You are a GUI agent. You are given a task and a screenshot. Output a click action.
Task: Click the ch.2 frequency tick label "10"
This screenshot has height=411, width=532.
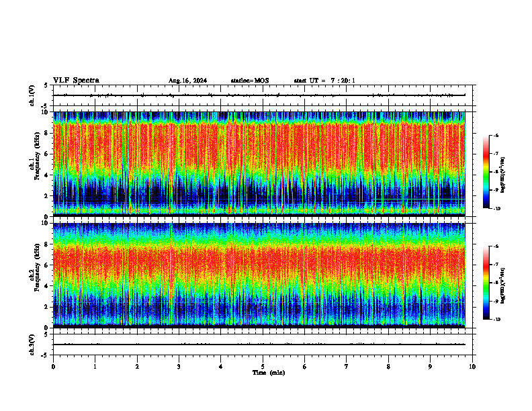click(46, 223)
